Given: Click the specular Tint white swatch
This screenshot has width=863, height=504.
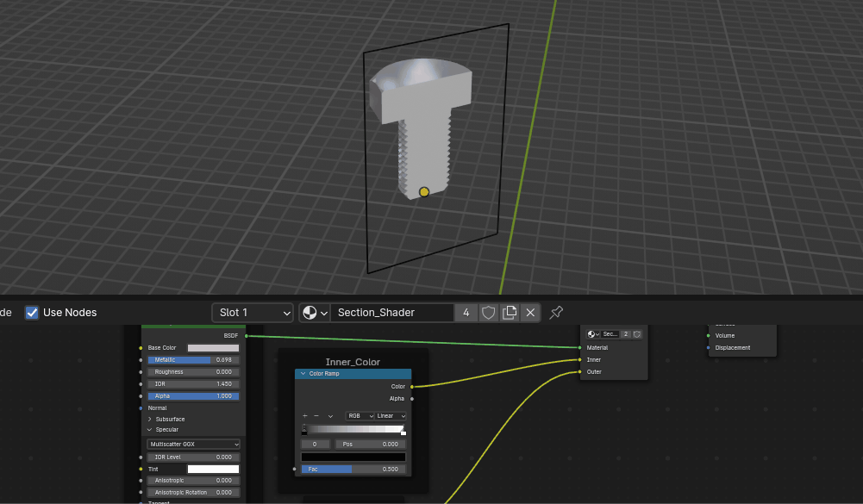Looking at the screenshot, I should [213, 470].
